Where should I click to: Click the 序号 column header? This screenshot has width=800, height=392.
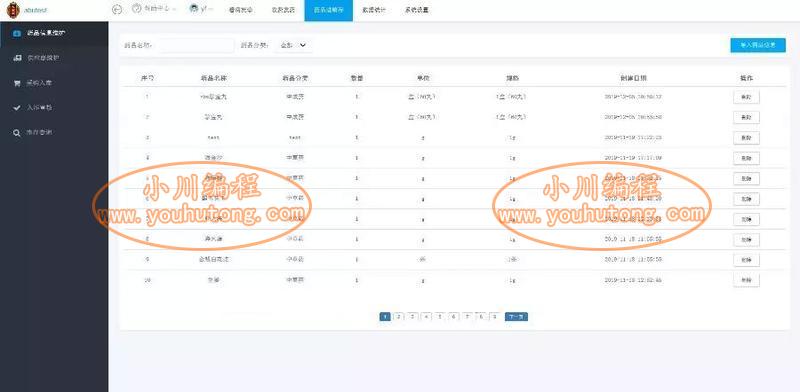tap(147, 78)
